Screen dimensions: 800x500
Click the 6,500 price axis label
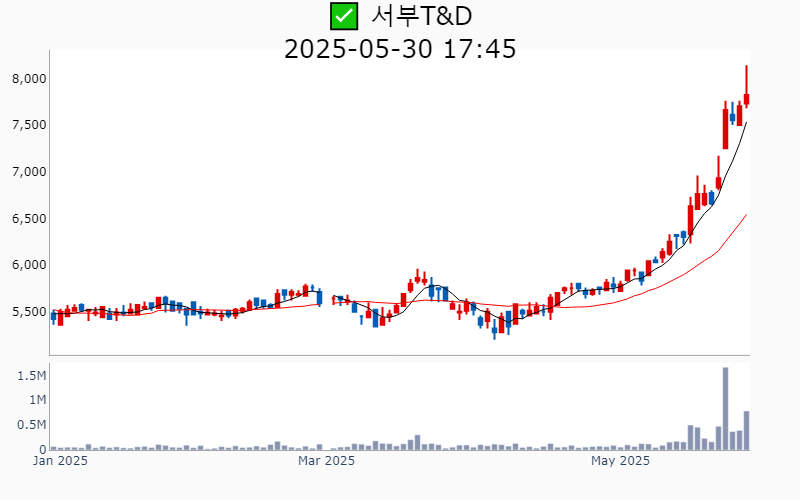click(x=29, y=218)
